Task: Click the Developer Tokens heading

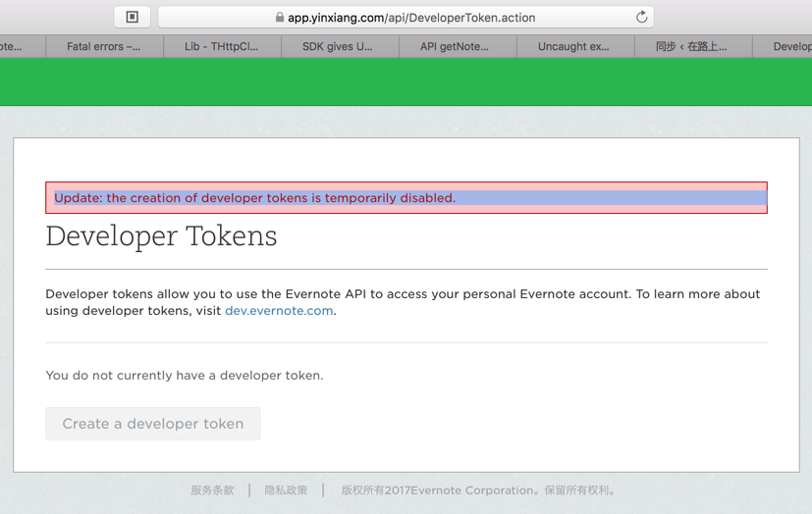Action: (x=161, y=236)
